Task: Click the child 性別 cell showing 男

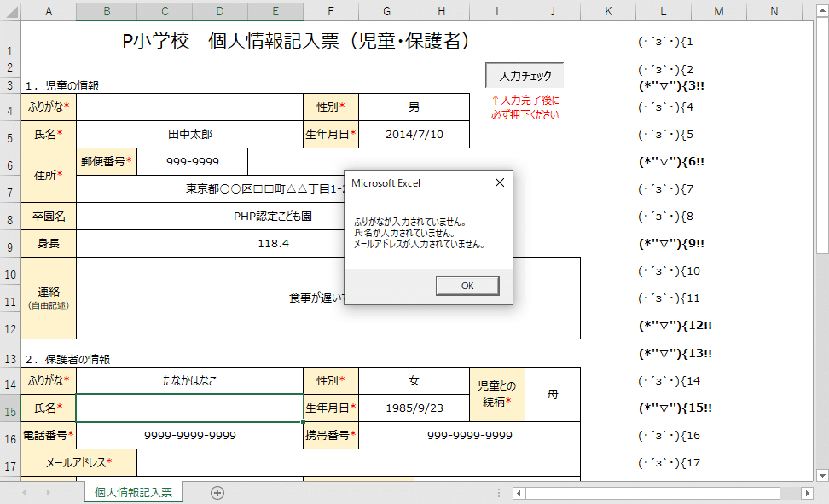Action: point(414,107)
